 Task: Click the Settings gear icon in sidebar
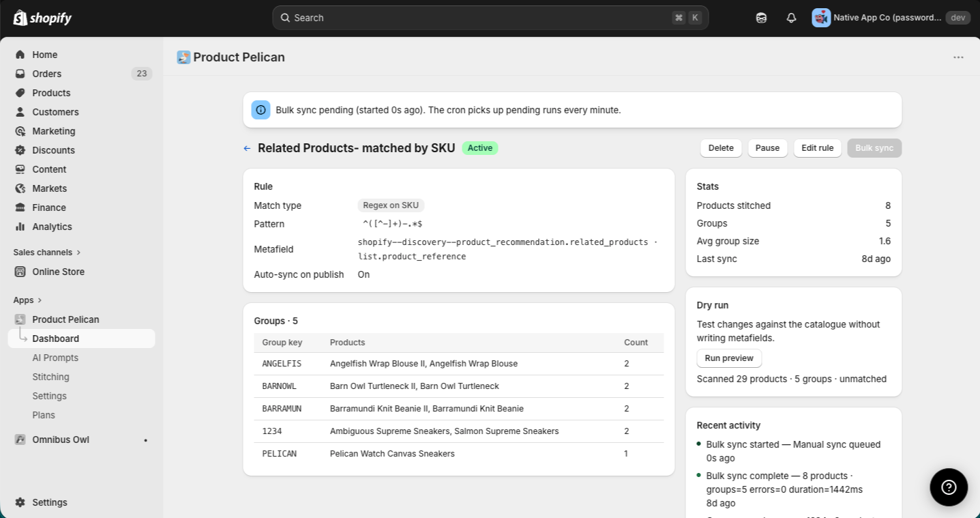coord(20,502)
